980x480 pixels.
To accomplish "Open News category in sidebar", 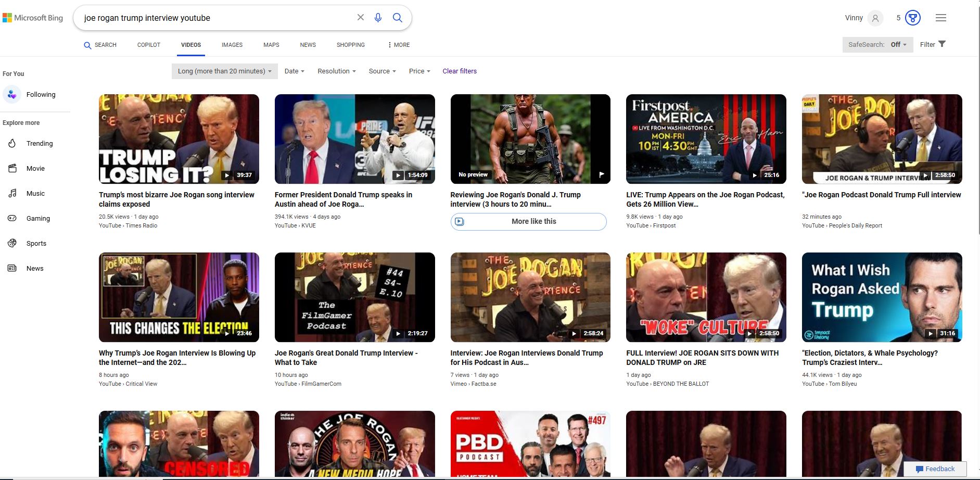I will (35, 269).
